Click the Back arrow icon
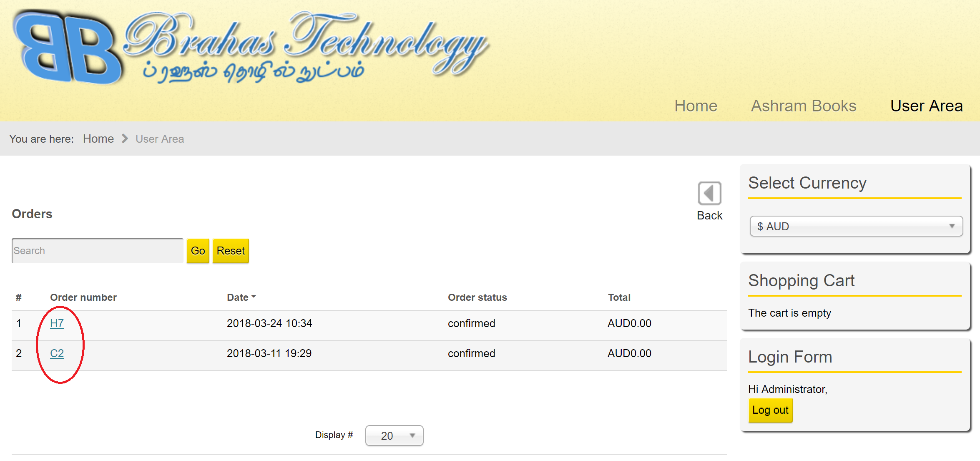The width and height of the screenshot is (980, 461). (709, 193)
